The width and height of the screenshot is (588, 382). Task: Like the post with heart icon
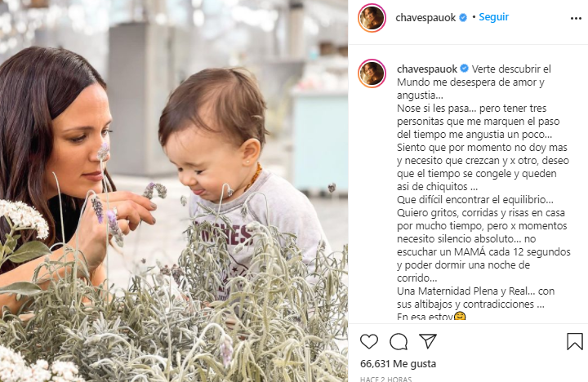pos(369,341)
